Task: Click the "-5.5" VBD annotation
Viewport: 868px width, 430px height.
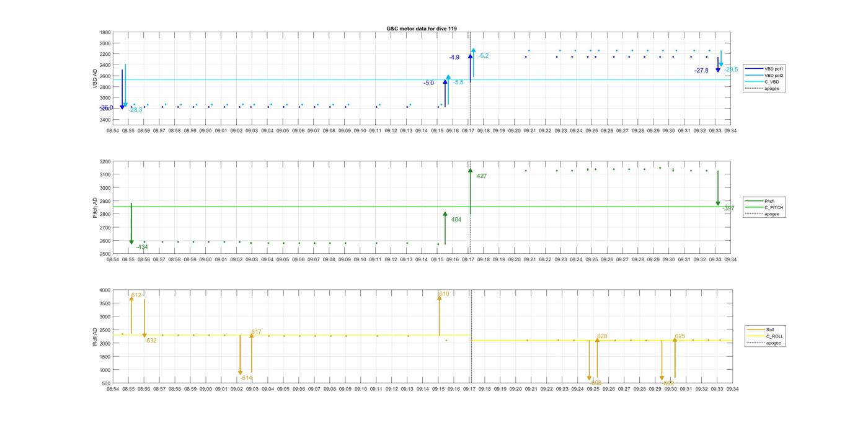Action: point(458,83)
